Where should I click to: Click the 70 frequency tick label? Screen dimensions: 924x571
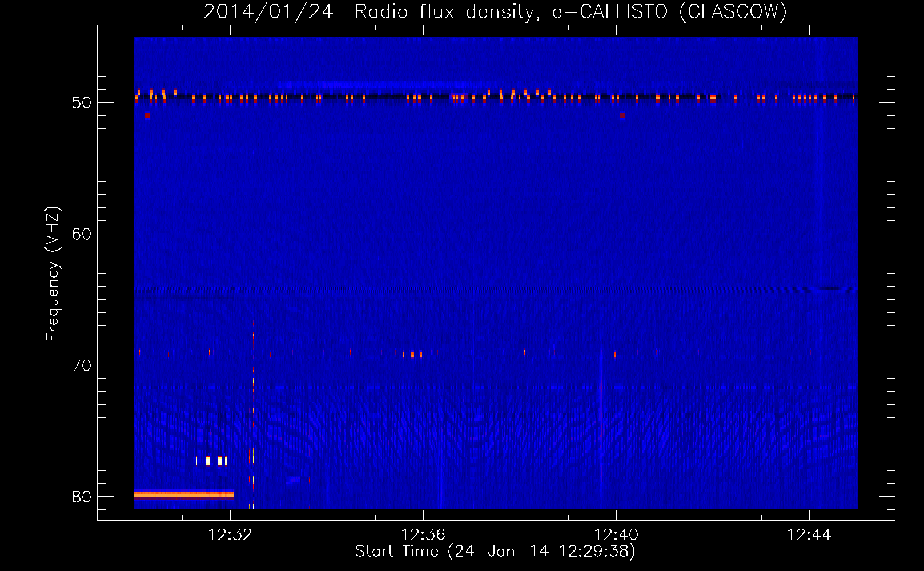pyautogui.click(x=82, y=365)
